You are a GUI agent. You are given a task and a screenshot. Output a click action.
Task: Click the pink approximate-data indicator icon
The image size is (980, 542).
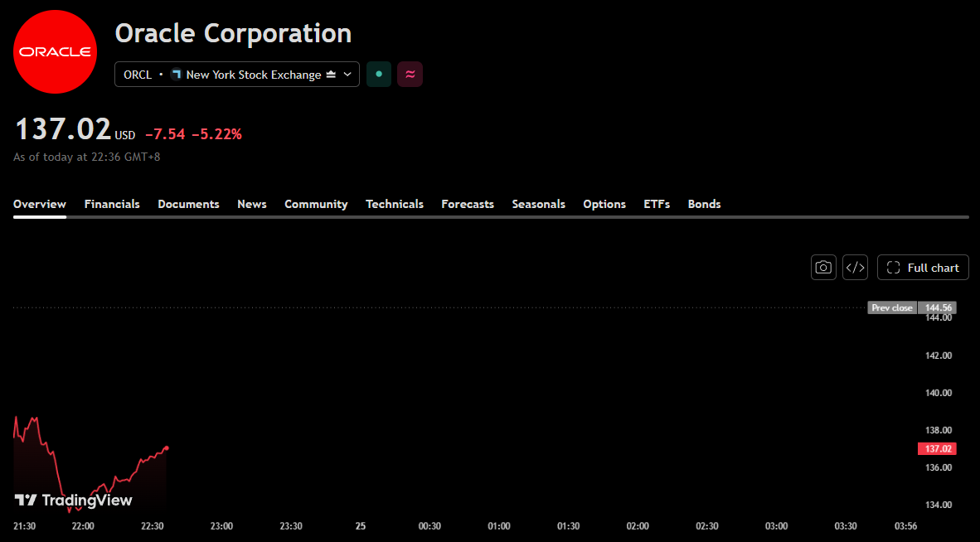coord(410,75)
